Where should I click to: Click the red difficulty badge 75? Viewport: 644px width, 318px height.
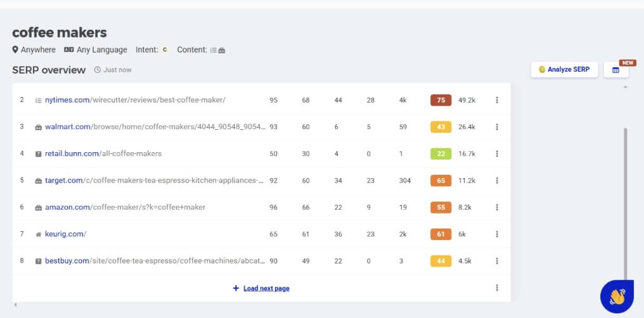(x=441, y=100)
